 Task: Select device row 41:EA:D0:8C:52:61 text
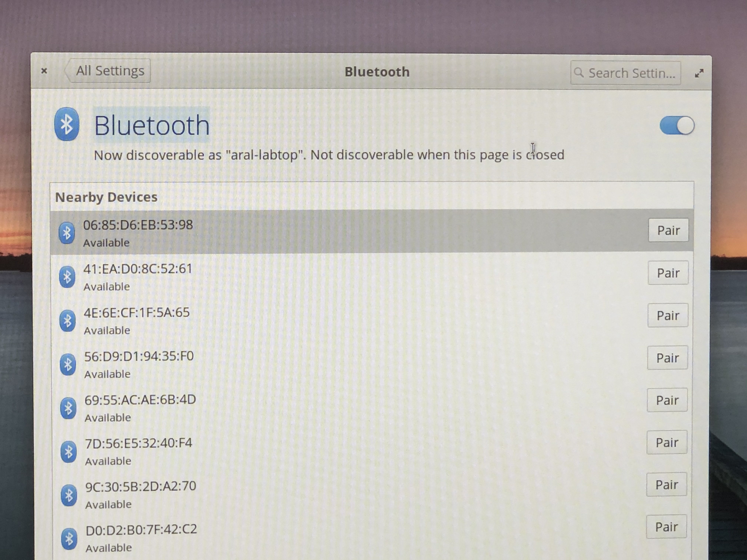[138, 269]
